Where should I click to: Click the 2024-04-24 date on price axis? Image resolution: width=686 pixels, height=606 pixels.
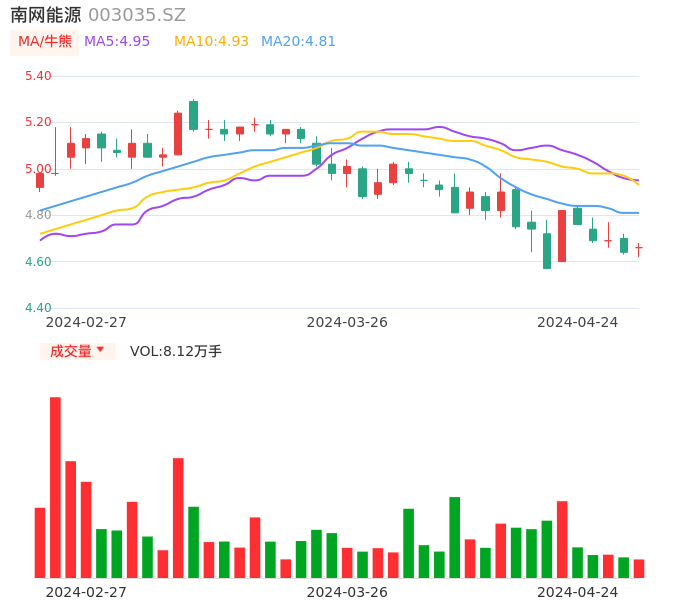[x=577, y=322]
